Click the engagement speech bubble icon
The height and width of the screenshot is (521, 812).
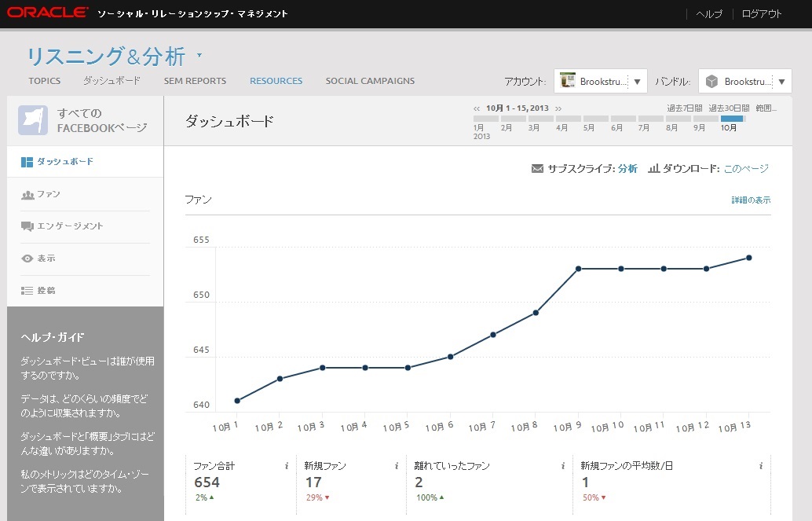[x=27, y=226]
